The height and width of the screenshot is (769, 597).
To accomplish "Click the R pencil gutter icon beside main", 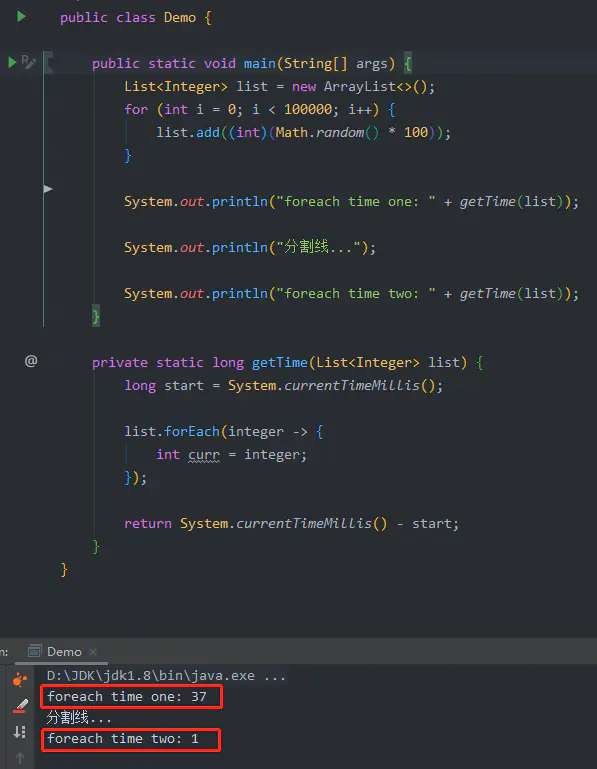I will click(x=28, y=62).
